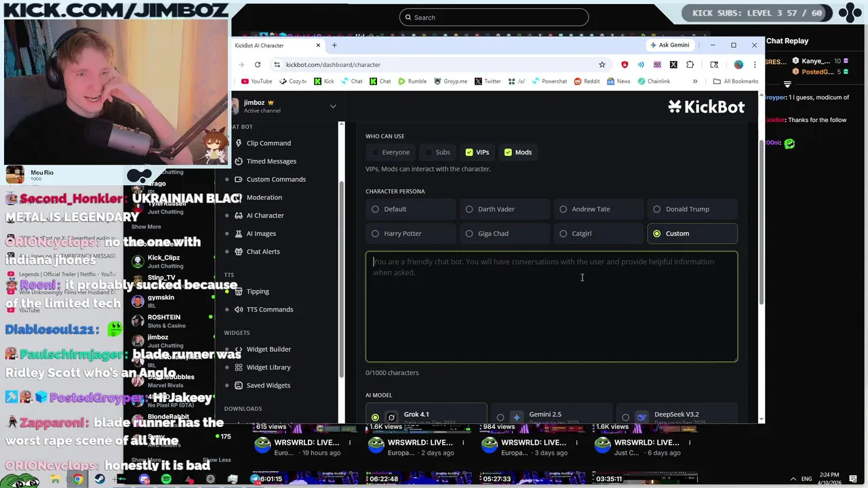Open the All Bookmarks folder
868x488 pixels.
click(x=736, y=81)
